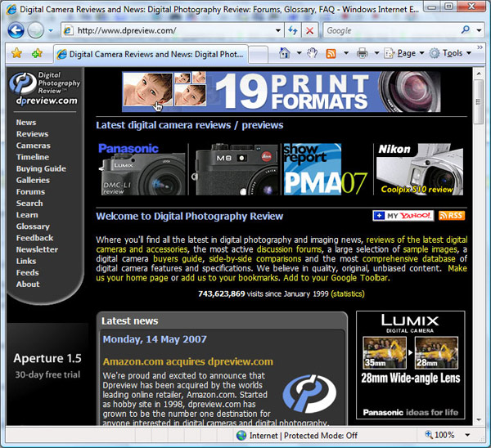Click the page vertical scrollbar thumb
The image size is (491, 448).
pyautogui.click(x=478, y=101)
